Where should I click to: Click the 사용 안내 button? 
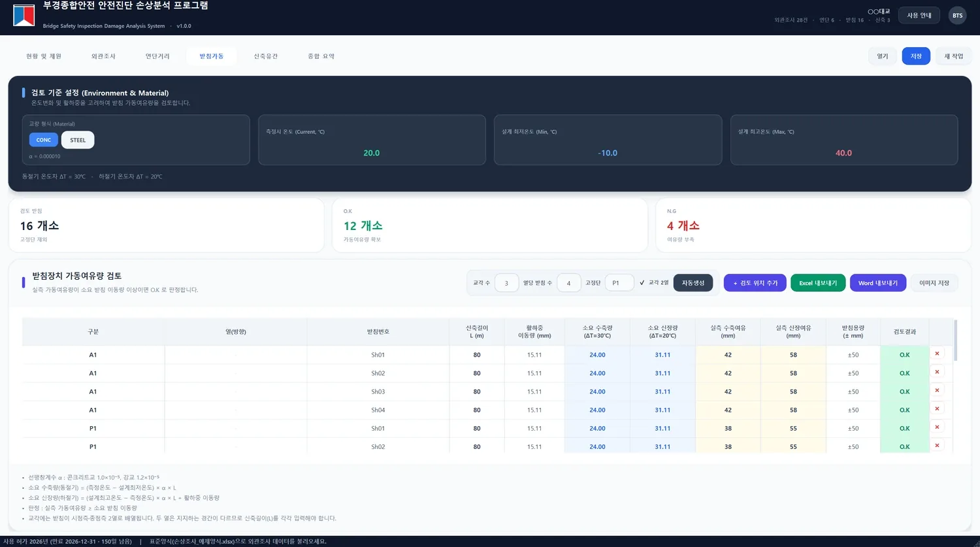(x=919, y=15)
